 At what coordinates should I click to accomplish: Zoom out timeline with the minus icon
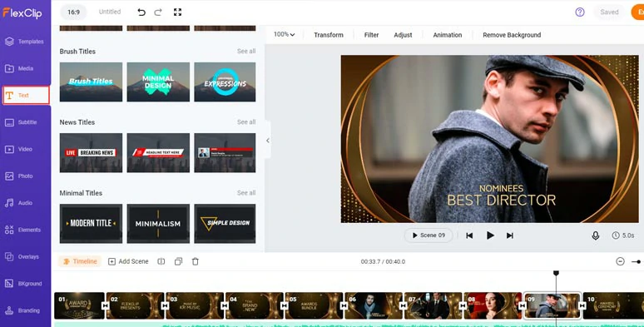point(620,261)
